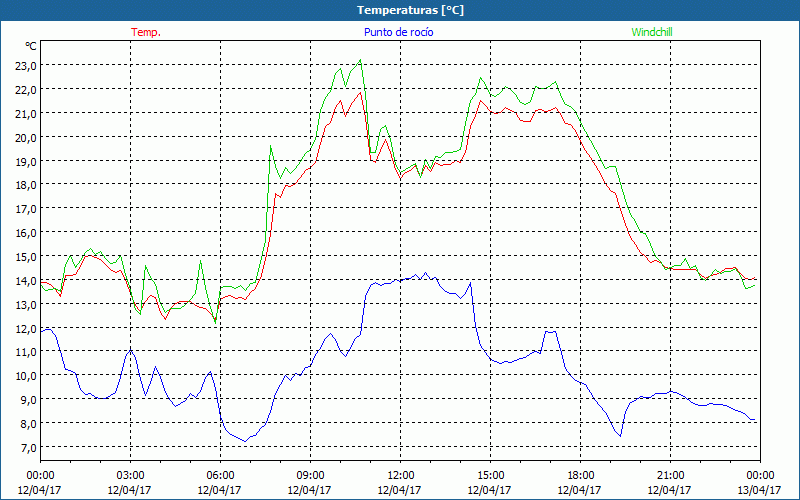Screen dimensions: 800x500
Task: Click the 12:00 time axis label
Action: [400, 475]
